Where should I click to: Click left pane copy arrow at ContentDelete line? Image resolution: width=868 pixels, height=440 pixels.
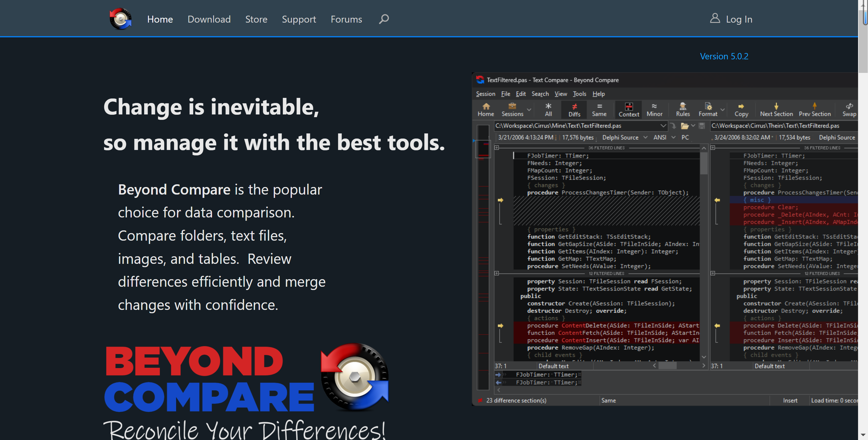(500, 326)
